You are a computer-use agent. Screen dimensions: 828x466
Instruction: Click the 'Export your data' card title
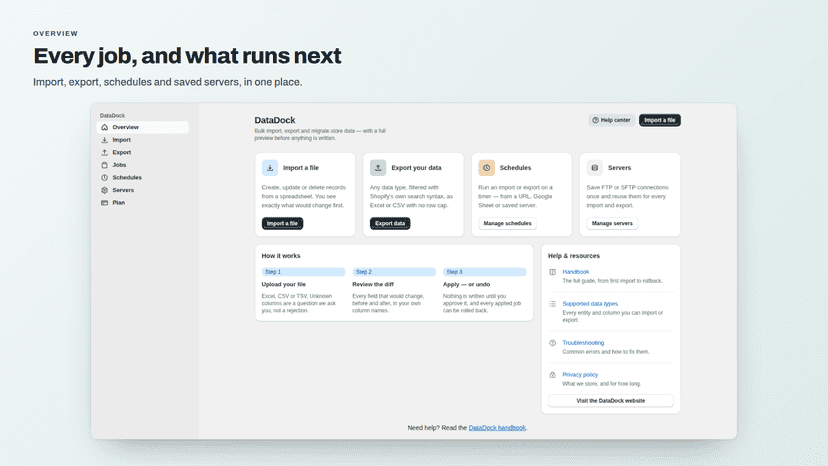[x=416, y=168]
